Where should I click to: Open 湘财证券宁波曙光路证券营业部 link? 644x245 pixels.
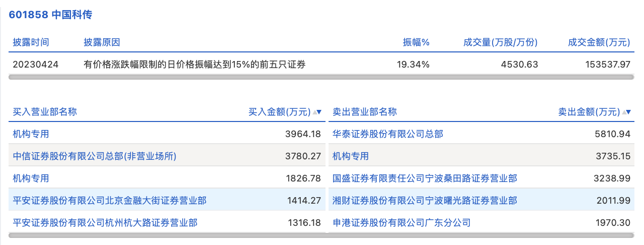[x=425, y=201]
